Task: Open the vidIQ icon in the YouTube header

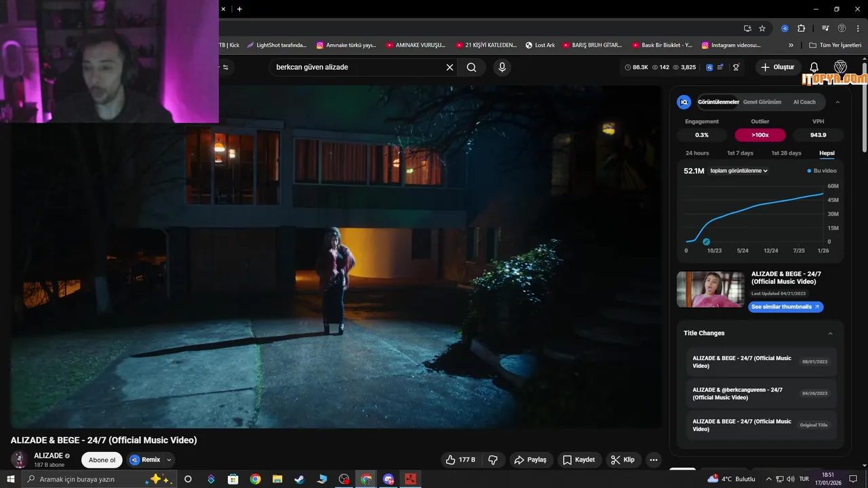Action: [709, 67]
